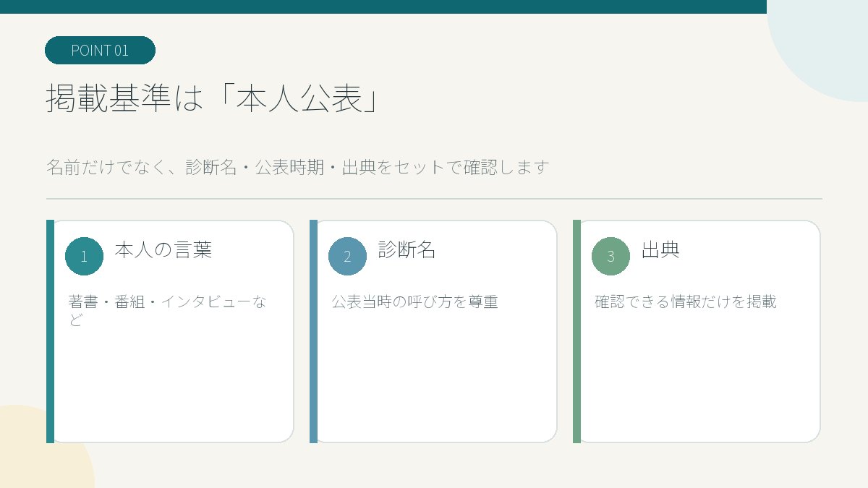Select the card title 本人の言葉

click(163, 250)
